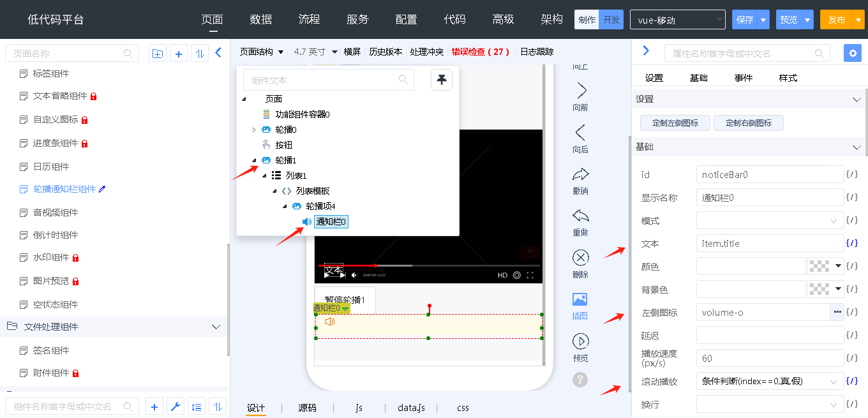Switch mode toggle to 制作
Image resolution: width=868 pixels, height=418 pixels.
[587, 20]
